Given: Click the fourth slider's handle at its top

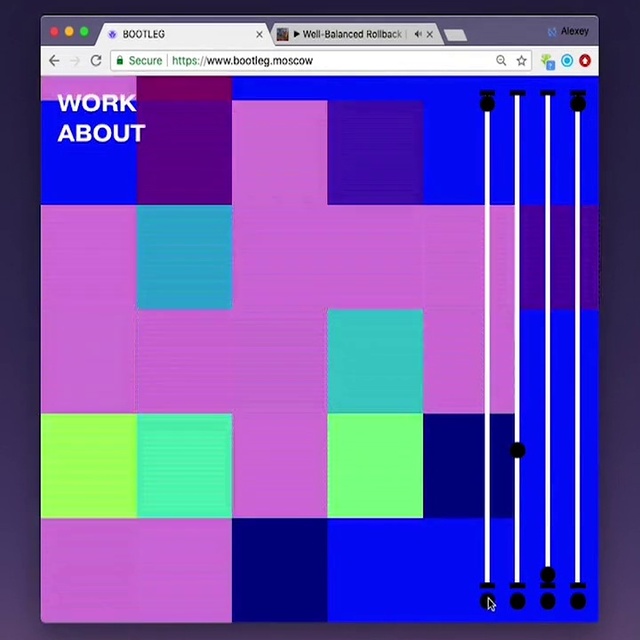Looking at the screenshot, I should click(x=578, y=104).
